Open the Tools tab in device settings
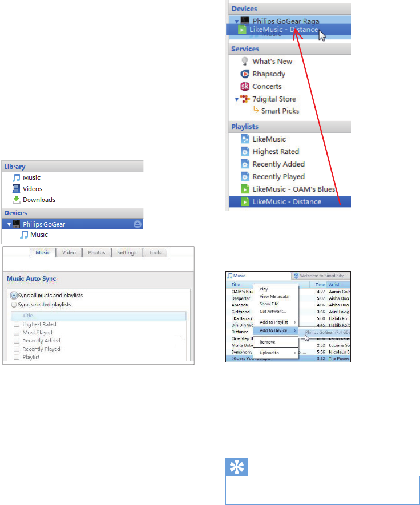 point(155,252)
